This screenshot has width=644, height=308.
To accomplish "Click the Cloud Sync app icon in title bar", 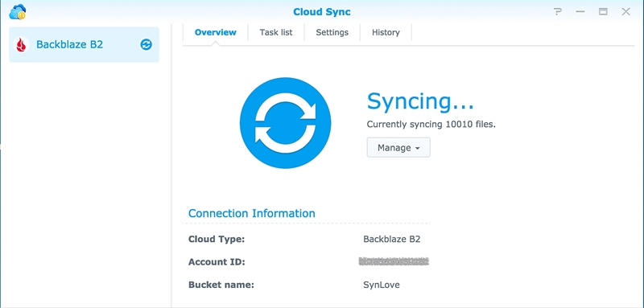I will [x=17, y=12].
